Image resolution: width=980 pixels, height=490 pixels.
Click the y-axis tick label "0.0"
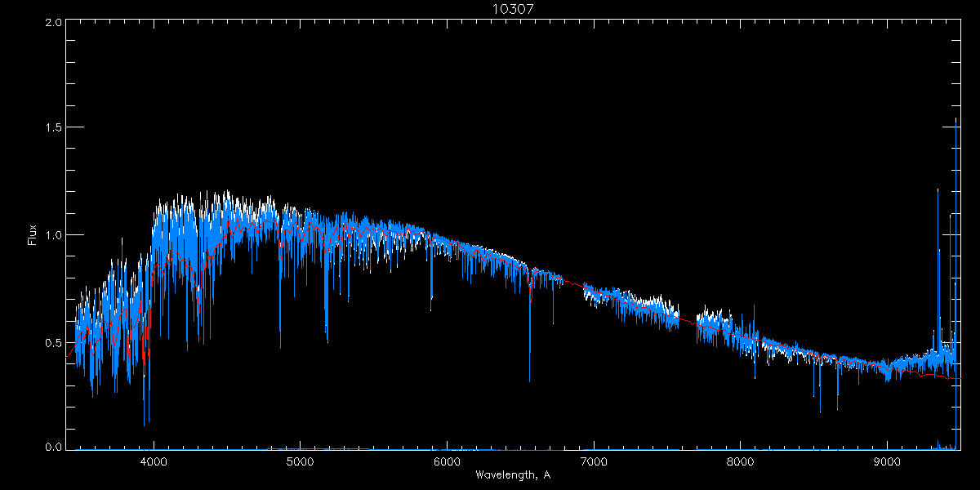point(53,447)
